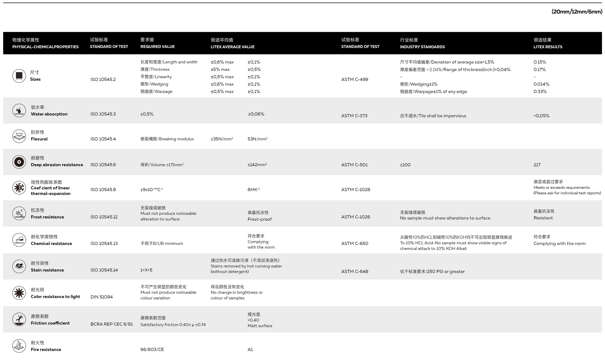Screen dimensions: 605x364
Task: Click the Frost resistance icon
Action: point(19,213)
